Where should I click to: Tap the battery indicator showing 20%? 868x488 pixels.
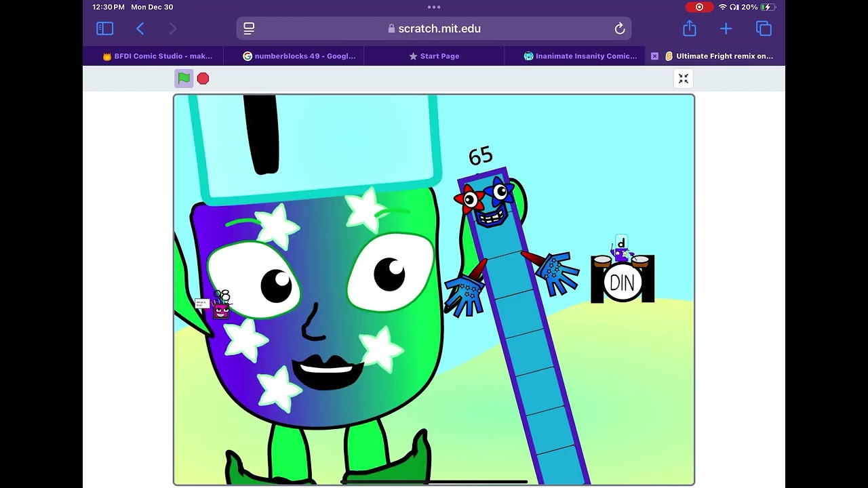coord(758,7)
